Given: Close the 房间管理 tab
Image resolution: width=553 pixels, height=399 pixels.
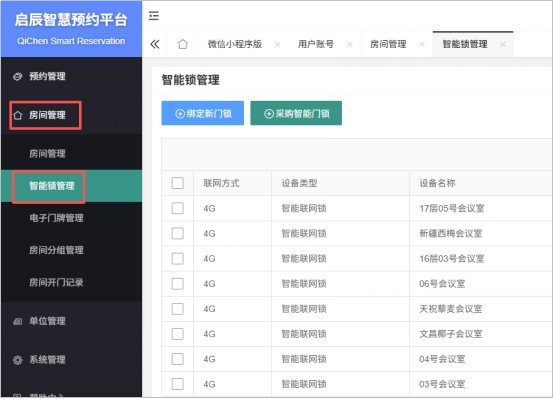Looking at the screenshot, I should pyautogui.click(x=422, y=44).
